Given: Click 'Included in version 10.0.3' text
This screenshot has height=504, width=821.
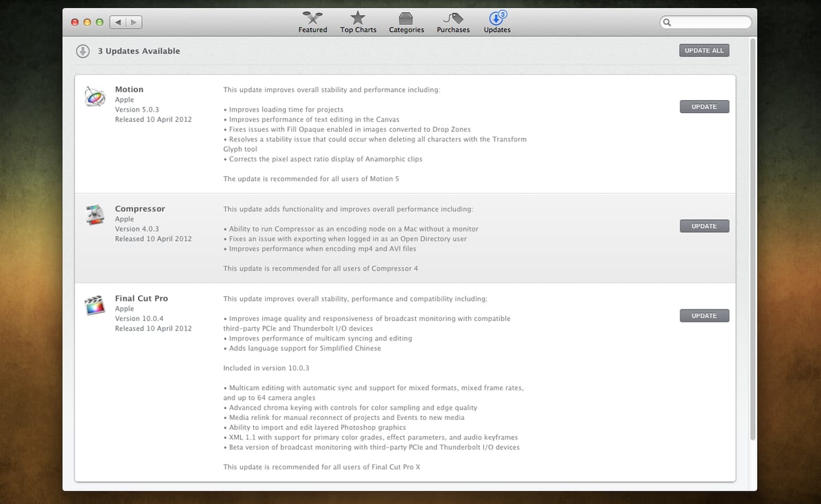Looking at the screenshot, I should pyautogui.click(x=266, y=368).
